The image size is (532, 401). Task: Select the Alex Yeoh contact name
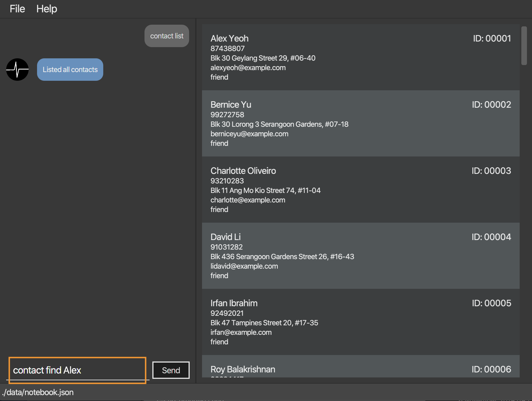pos(230,38)
